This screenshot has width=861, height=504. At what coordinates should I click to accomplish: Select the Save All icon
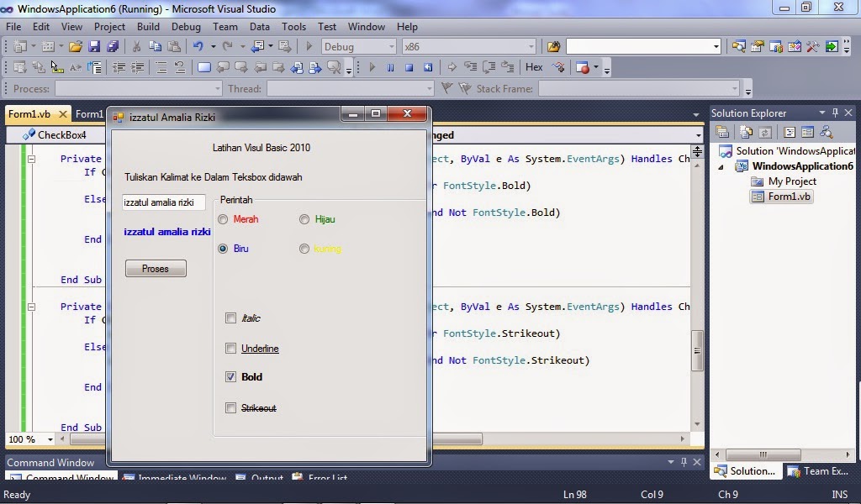pyautogui.click(x=112, y=46)
